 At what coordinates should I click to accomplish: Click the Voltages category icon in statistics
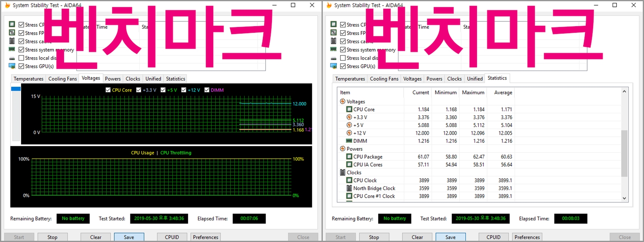(343, 102)
